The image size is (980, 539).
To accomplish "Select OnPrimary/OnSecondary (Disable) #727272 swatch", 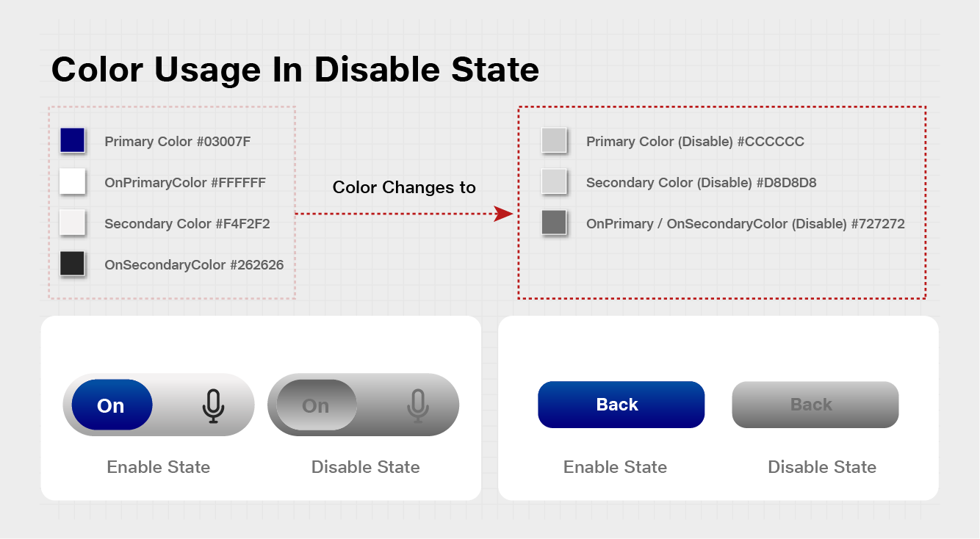I will (554, 223).
